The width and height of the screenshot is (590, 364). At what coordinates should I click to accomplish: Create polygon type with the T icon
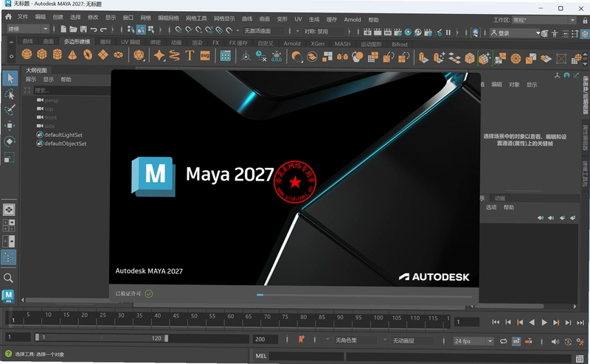[190, 56]
